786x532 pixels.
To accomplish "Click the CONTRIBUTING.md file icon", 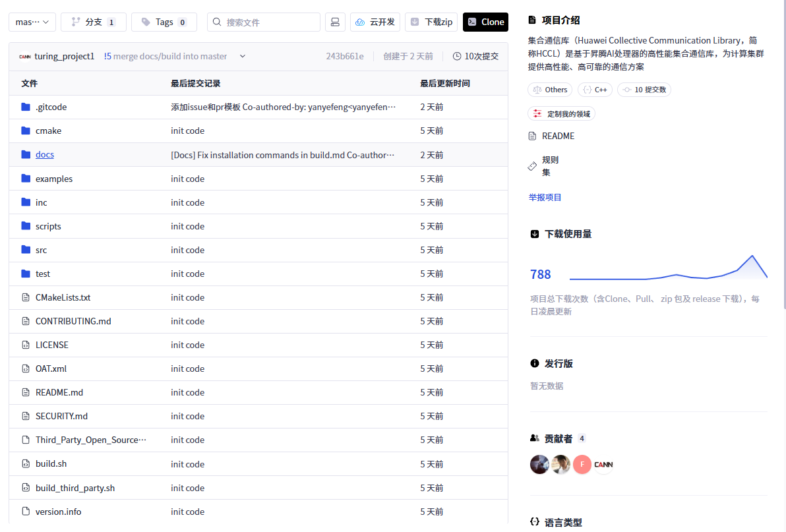I will tap(26, 321).
